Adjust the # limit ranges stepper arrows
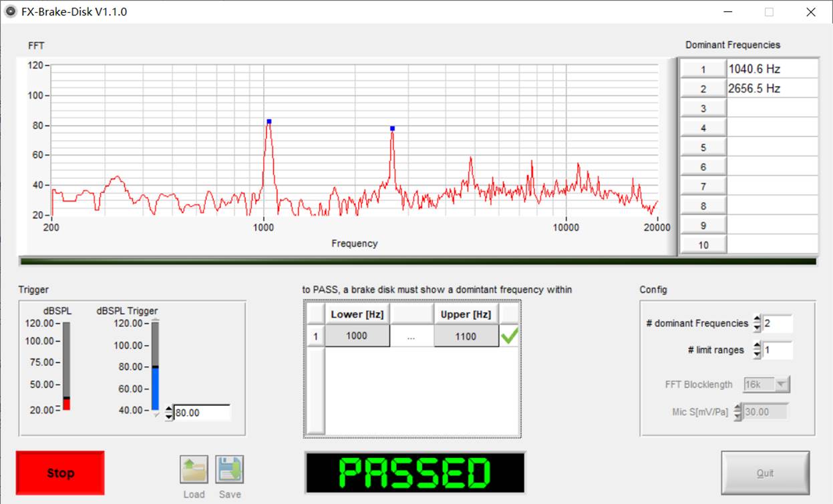833x504 pixels. tap(757, 350)
